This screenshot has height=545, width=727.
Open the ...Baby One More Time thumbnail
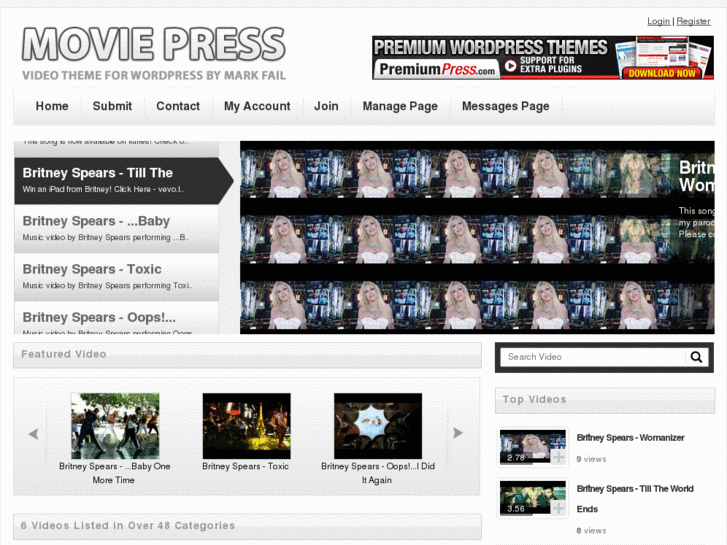(x=115, y=426)
